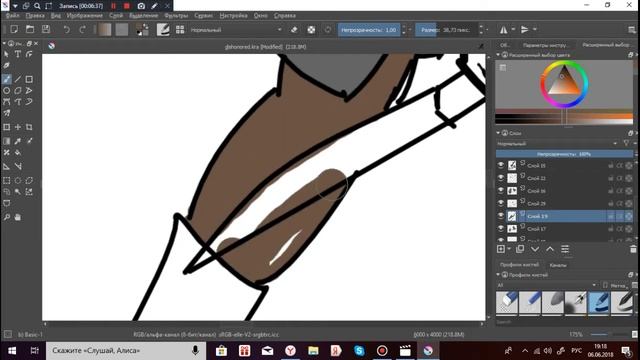Open brush preset tag filter dropdown
The height and width of the screenshot is (360, 640).
pyautogui.click(x=546, y=285)
